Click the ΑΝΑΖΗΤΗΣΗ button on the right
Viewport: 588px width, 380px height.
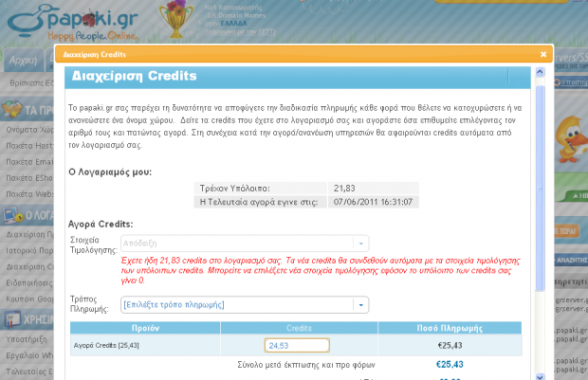571,260
